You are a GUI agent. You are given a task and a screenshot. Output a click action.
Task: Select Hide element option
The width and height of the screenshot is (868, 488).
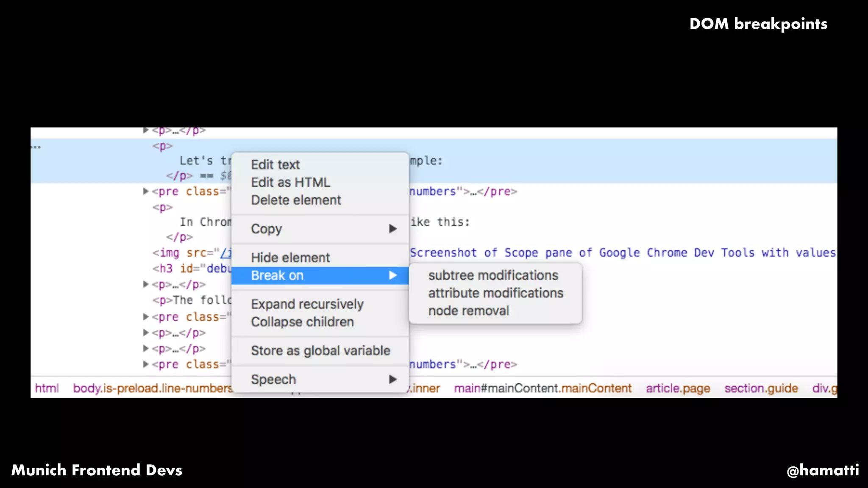point(290,258)
